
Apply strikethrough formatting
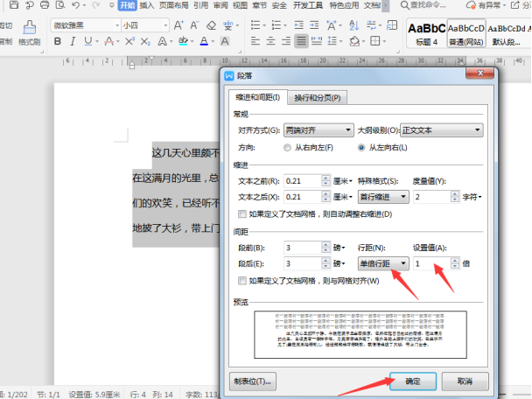pyautogui.click(x=108, y=41)
